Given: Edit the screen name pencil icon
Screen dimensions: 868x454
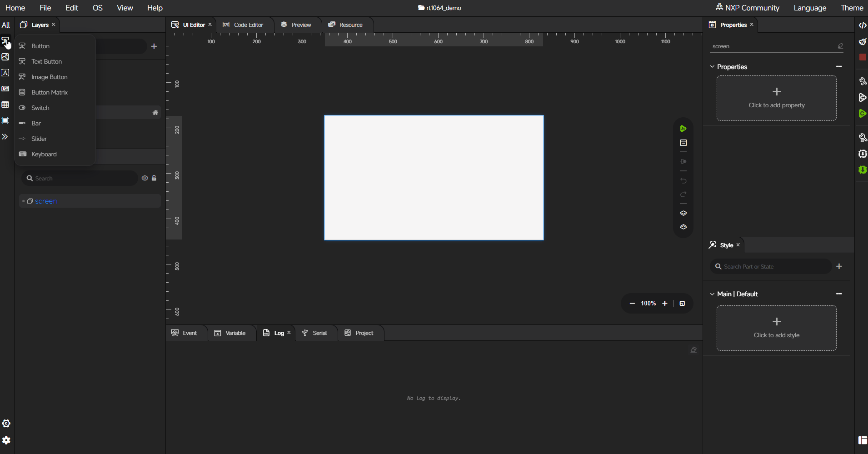Looking at the screenshot, I should pos(840,46).
